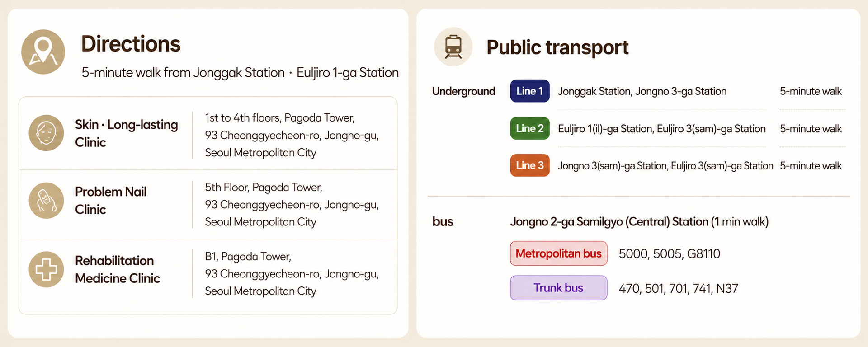Open Skin · Long-lasting Clinic entry
The width and height of the screenshot is (868, 347).
pyautogui.click(x=208, y=134)
